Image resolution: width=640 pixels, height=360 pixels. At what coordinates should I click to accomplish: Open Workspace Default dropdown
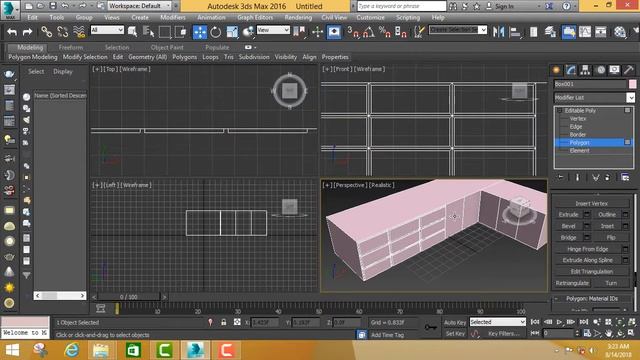(x=140, y=6)
